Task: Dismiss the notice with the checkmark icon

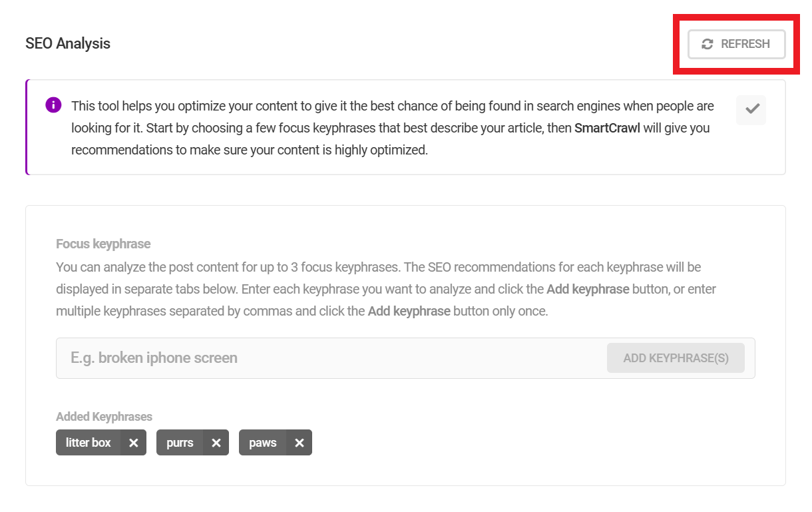Action: 751,110
